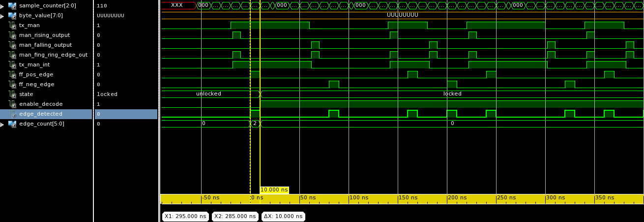The image size is (644, 222).
Task: Expand the sample_counter[2:0] bus
Action: pyautogui.click(x=2, y=5)
